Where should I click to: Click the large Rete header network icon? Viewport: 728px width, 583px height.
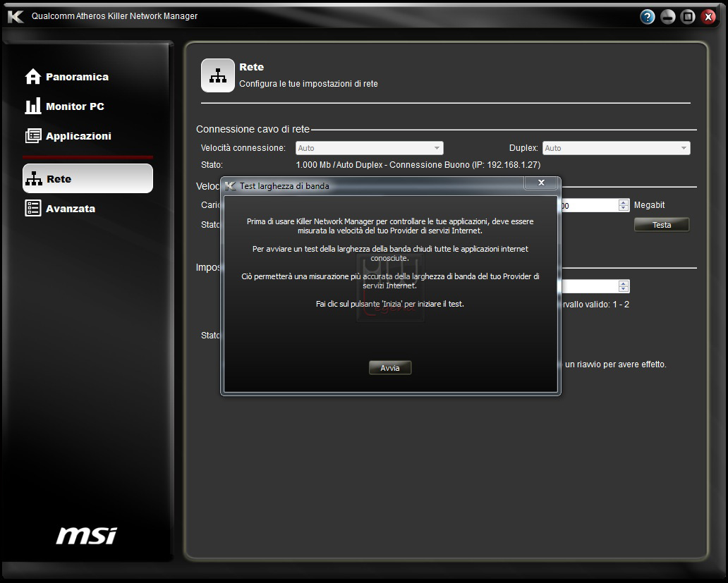click(x=218, y=75)
